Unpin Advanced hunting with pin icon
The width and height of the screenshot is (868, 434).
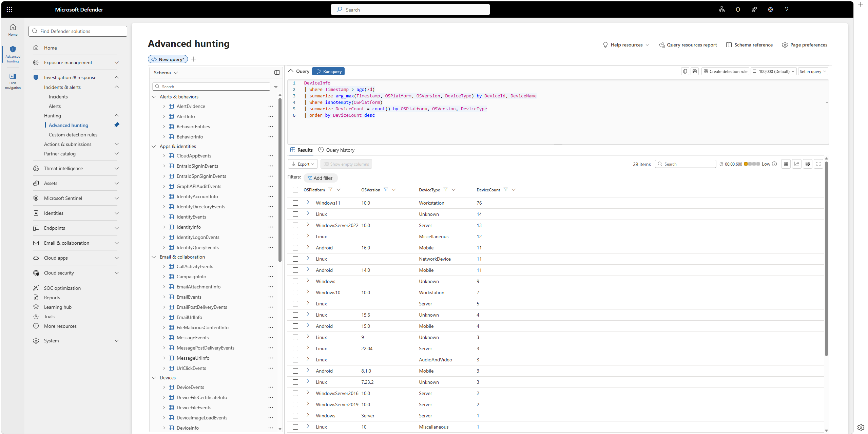click(117, 125)
